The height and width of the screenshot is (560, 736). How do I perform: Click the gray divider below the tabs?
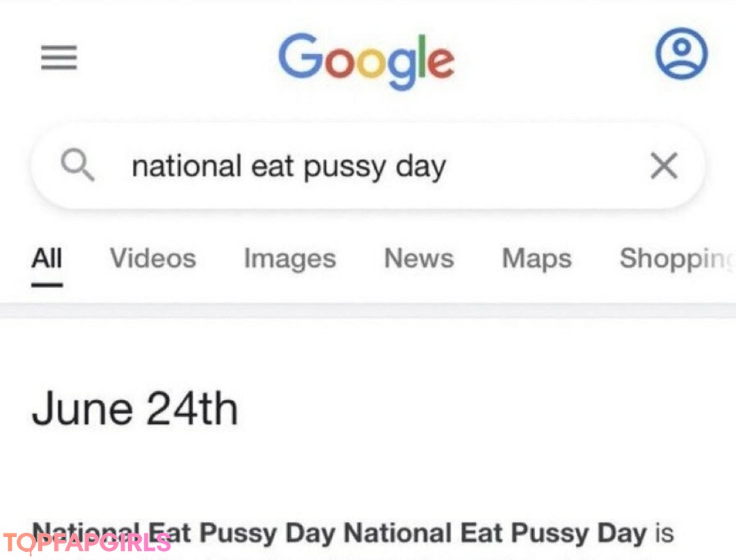pyautogui.click(x=368, y=311)
